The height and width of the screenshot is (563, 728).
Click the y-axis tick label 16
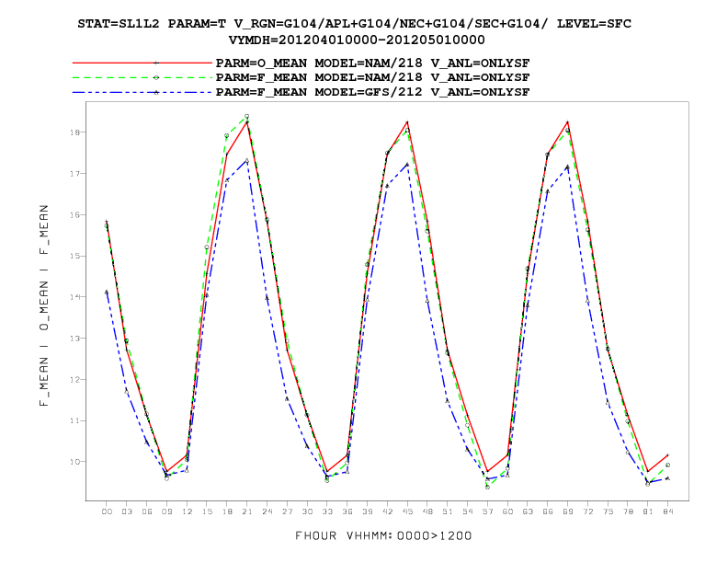point(74,214)
